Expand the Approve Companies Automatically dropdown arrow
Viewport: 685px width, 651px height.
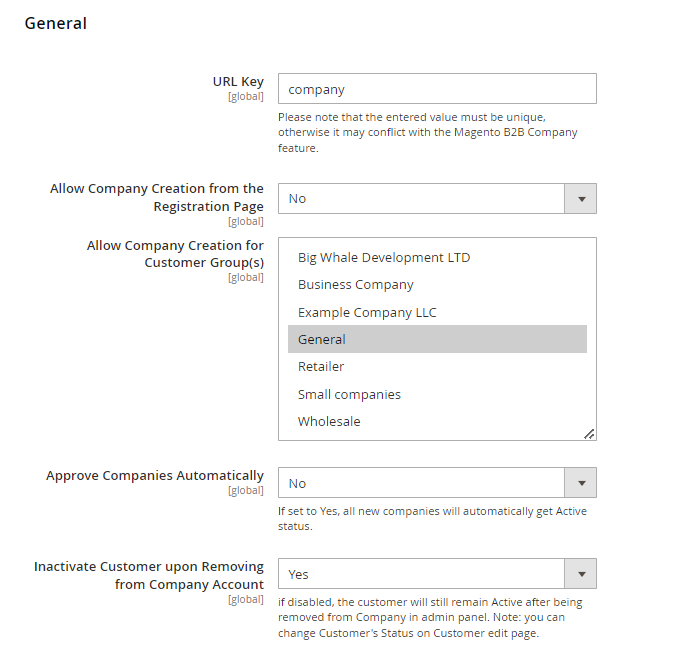(581, 483)
